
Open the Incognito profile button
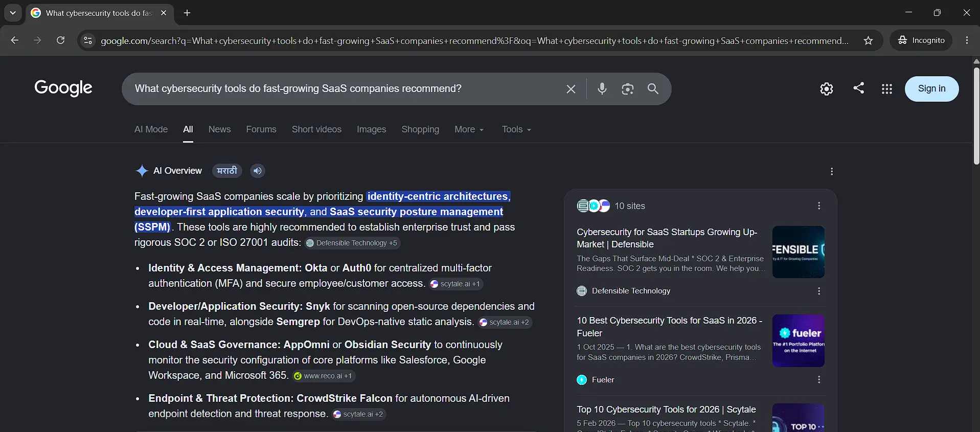click(921, 40)
